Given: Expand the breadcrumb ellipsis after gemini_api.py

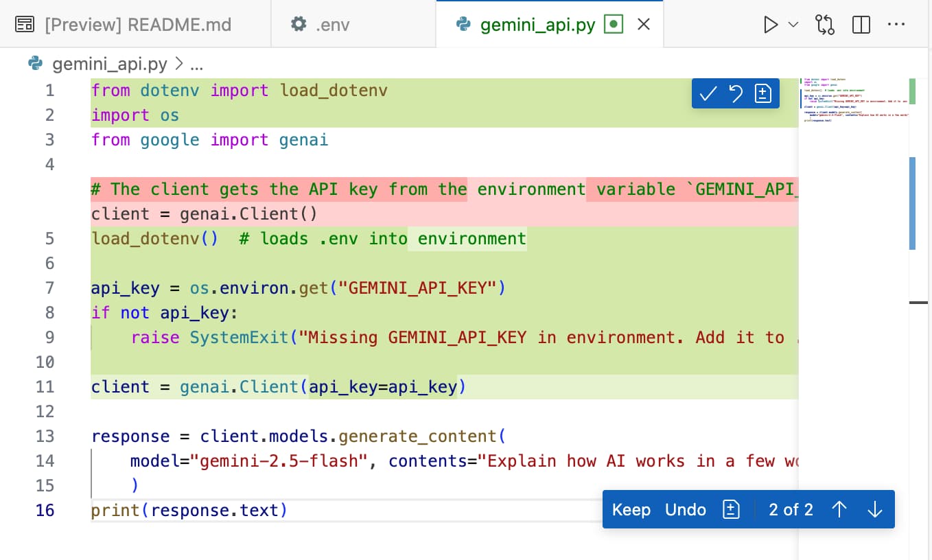Looking at the screenshot, I should coord(196,65).
